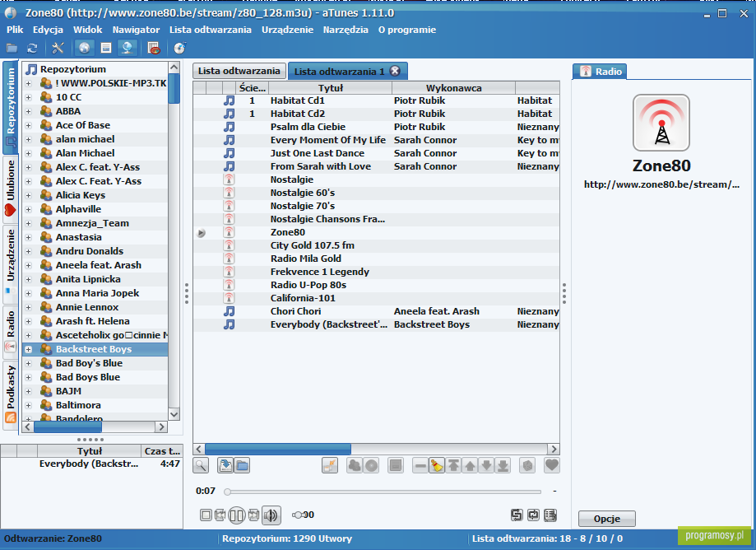Click the load playlist folder icon
The height and width of the screenshot is (550, 756).
(x=242, y=465)
